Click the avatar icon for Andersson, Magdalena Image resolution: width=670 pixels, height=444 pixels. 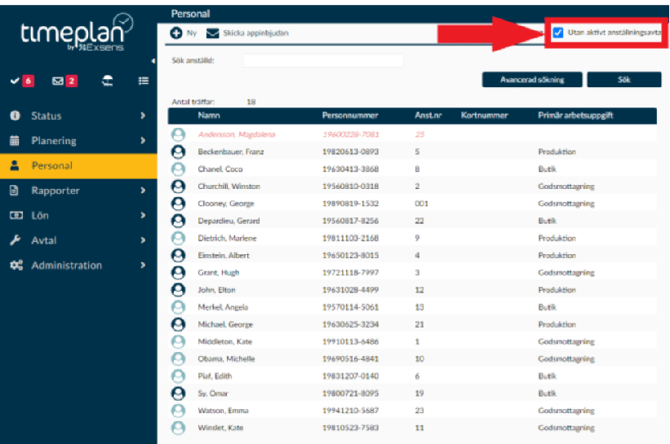tap(179, 133)
